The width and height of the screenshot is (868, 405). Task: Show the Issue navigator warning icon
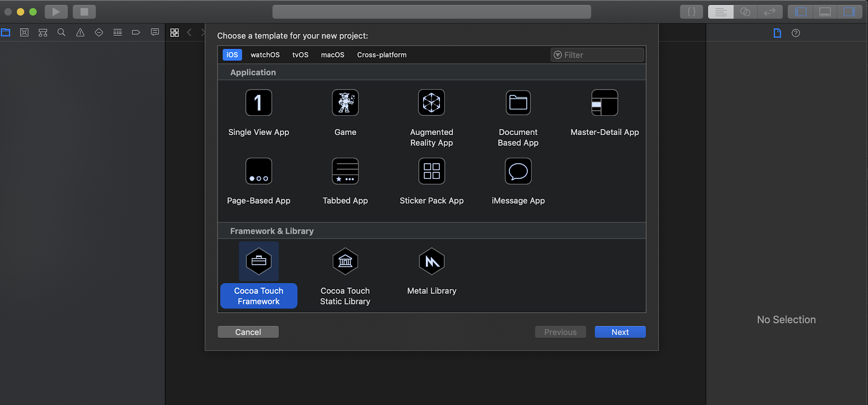tap(80, 33)
